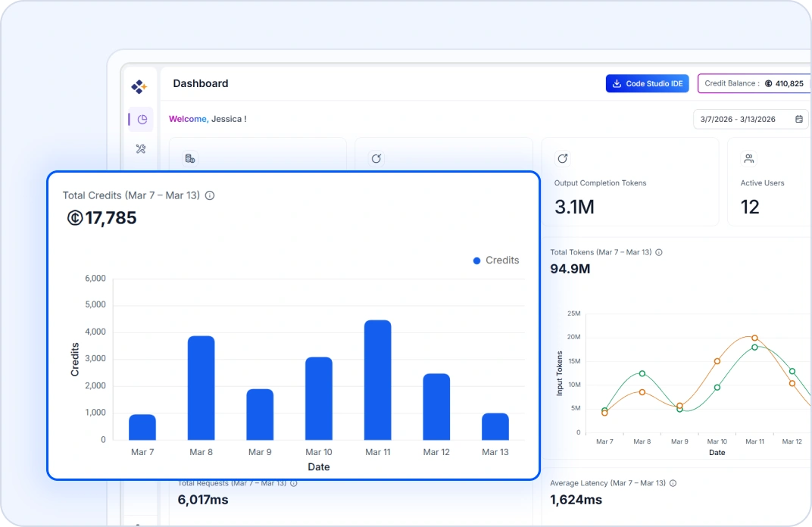
Task: Click the refresh icon on Output Completion Tokens
Action: (563, 158)
